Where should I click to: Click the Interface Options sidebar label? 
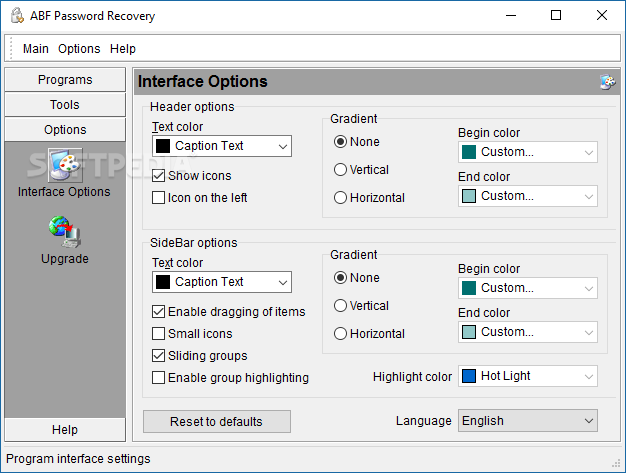coord(64,192)
